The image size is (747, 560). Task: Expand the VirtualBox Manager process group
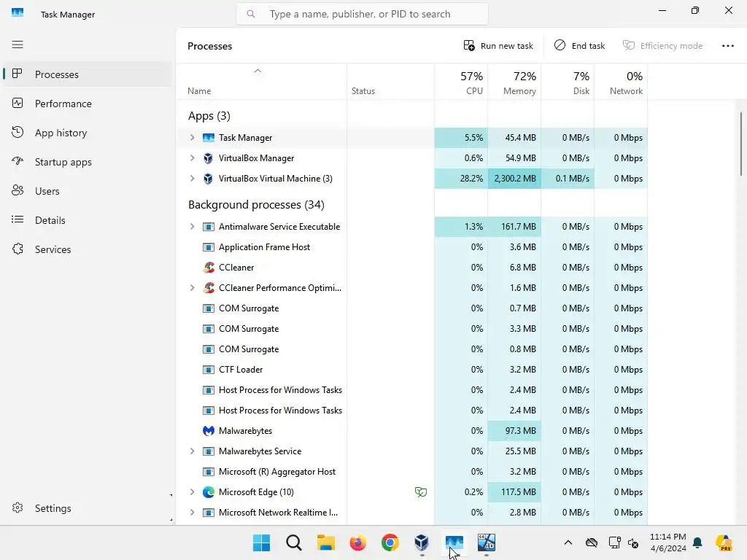point(192,158)
